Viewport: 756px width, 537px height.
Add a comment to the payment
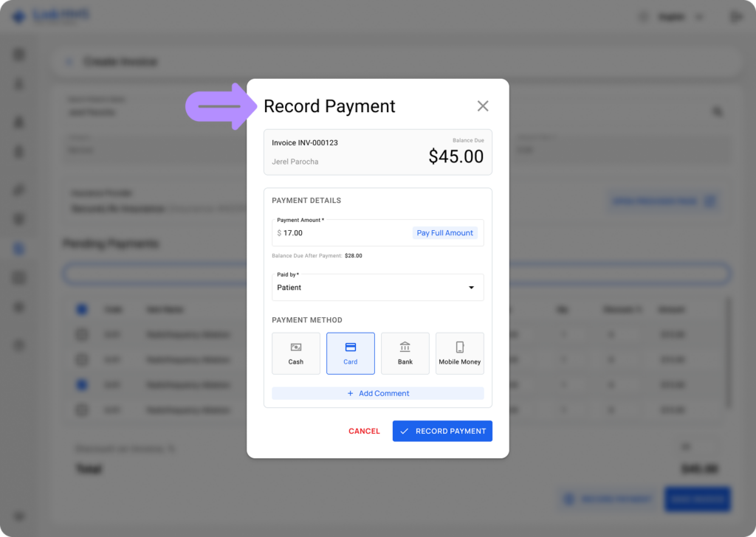pos(377,393)
